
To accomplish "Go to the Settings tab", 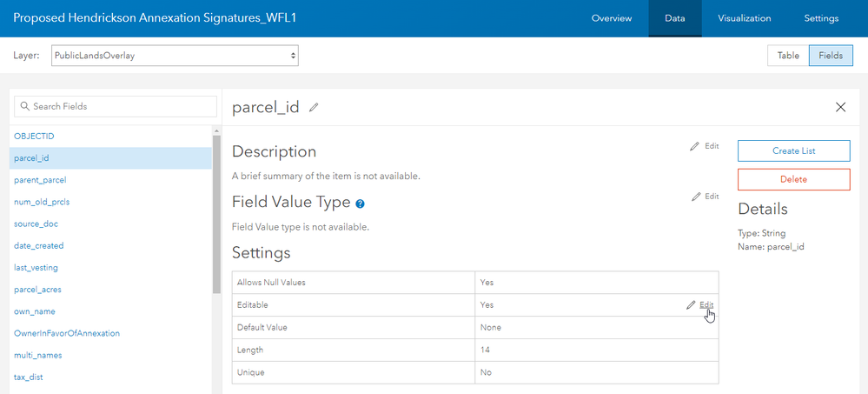I will [821, 18].
